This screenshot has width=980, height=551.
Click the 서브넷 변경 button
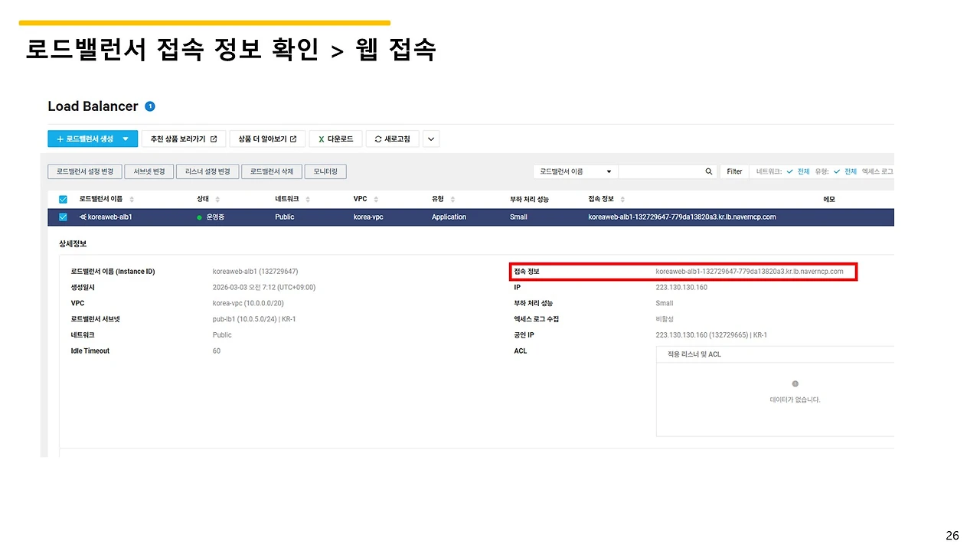coord(149,171)
